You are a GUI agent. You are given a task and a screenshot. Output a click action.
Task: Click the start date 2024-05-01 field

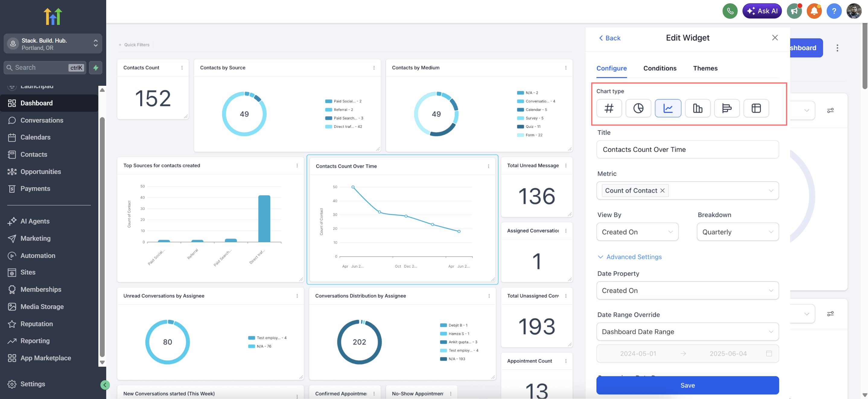tap(638, 353)
